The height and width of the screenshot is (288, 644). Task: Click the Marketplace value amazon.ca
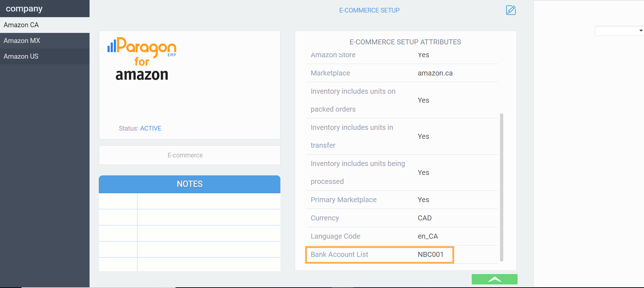coord(435,73)
